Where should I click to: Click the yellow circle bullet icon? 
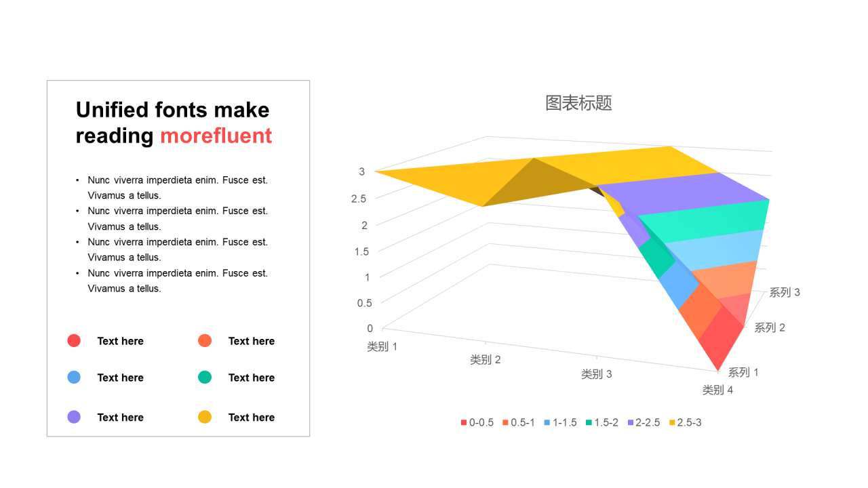205,417
